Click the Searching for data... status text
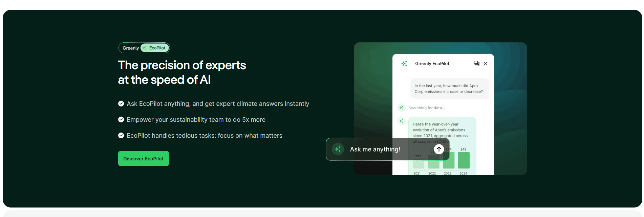Image resolution: width=644 pixels, height=217 pixels. click(x=427, y=108)
